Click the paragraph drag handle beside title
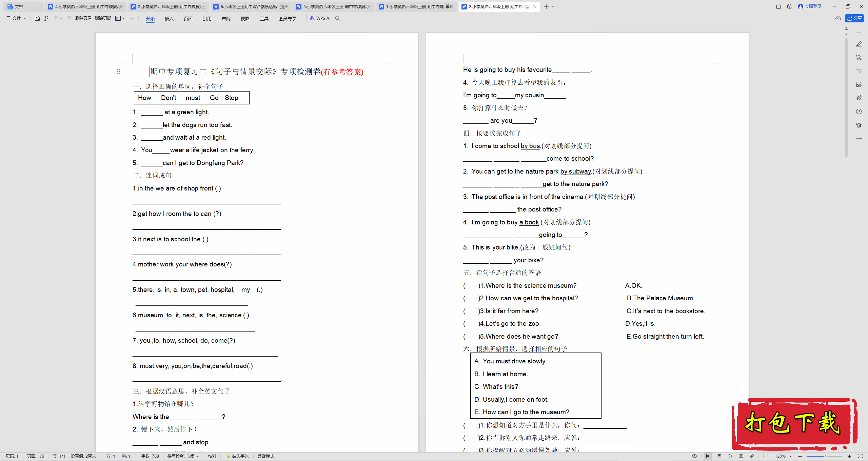The height and width of the screenshot is (461, 868). tap(119, 72)
